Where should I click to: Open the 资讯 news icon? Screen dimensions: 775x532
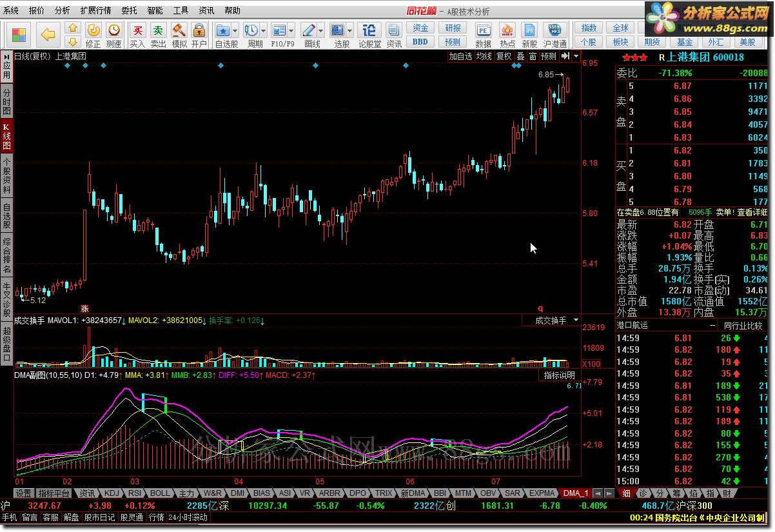(394, 30)
